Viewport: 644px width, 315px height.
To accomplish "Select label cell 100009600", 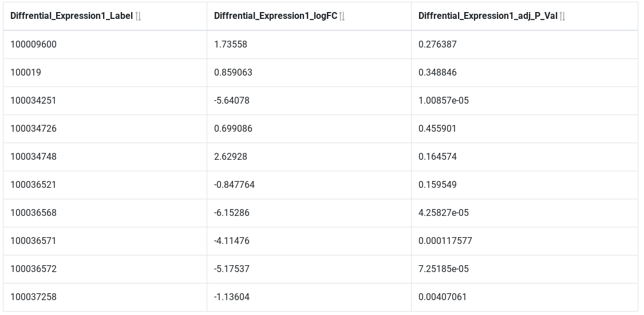I will point(33,44).
